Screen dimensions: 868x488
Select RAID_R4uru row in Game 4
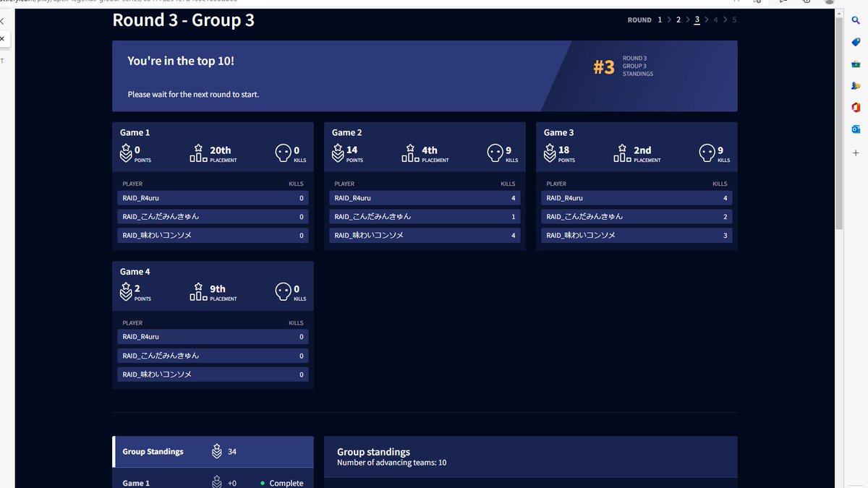pyautogui.click(x=213, y=337)
